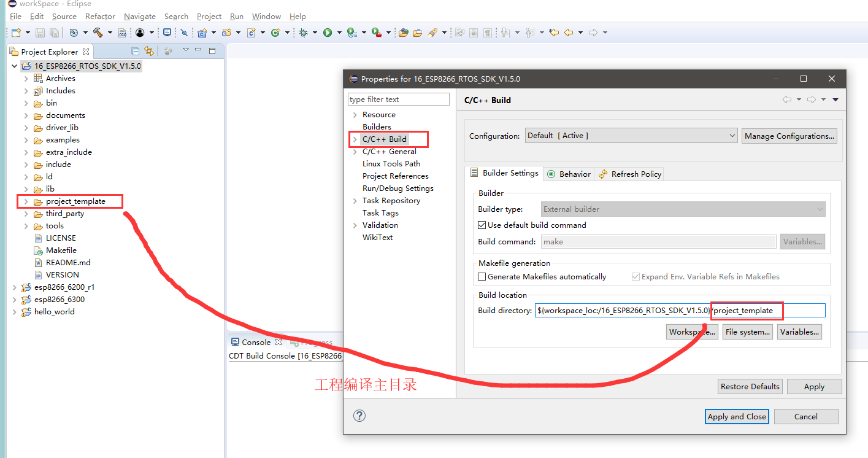This screenshot has width=868, height=458.
Task: Click the Build Targets circular icon
Action: (73, 33)
